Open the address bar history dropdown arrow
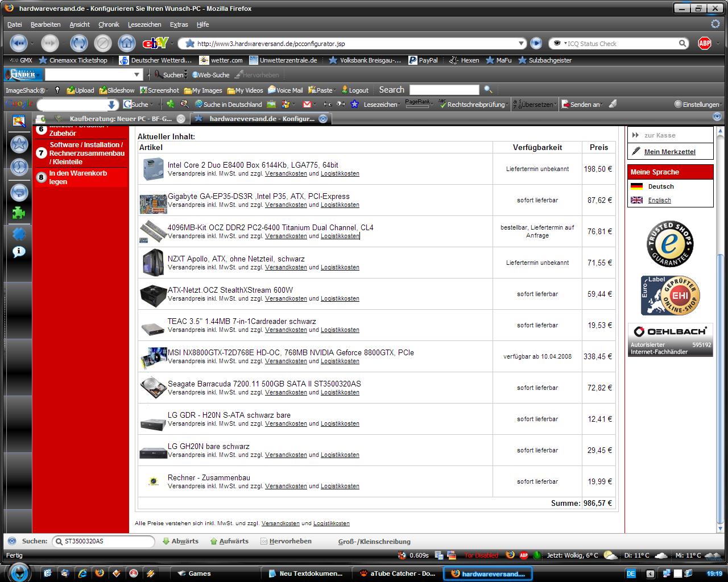Image resolution: width=728 pixels, height=582 pixels. 522,43
